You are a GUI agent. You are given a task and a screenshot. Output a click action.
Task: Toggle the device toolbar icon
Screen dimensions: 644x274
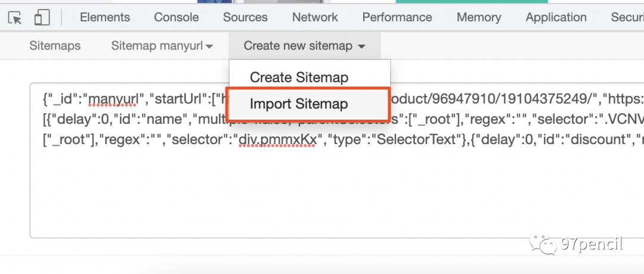pos(42,18)
